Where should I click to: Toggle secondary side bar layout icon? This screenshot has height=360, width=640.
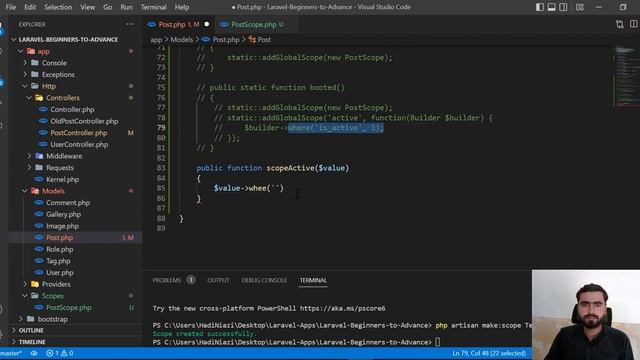coord(563,7)
